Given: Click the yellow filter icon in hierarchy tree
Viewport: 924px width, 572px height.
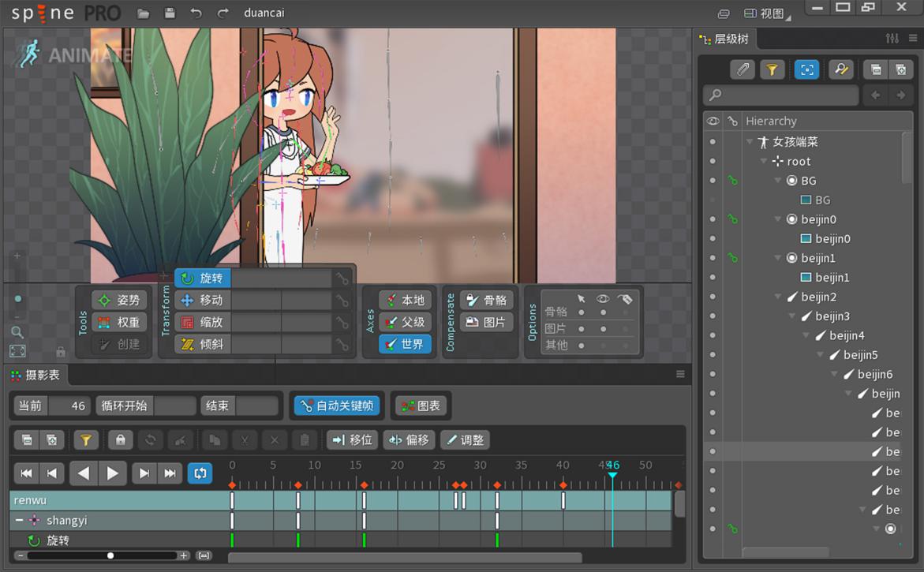Looking at the screenshot, I should [x=772, y=70].
